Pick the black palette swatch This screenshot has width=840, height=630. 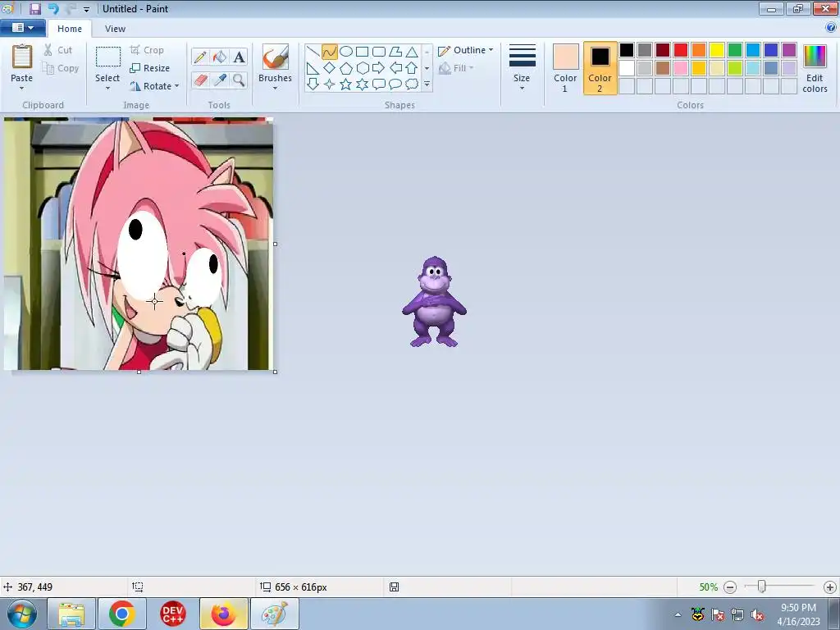[x=627, y=50]
